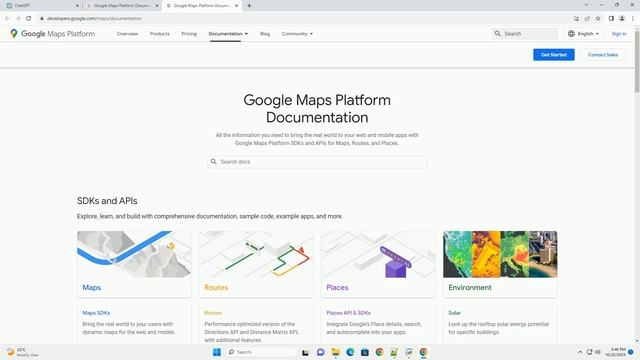Bookmark this page with star icon

(598, 18)
